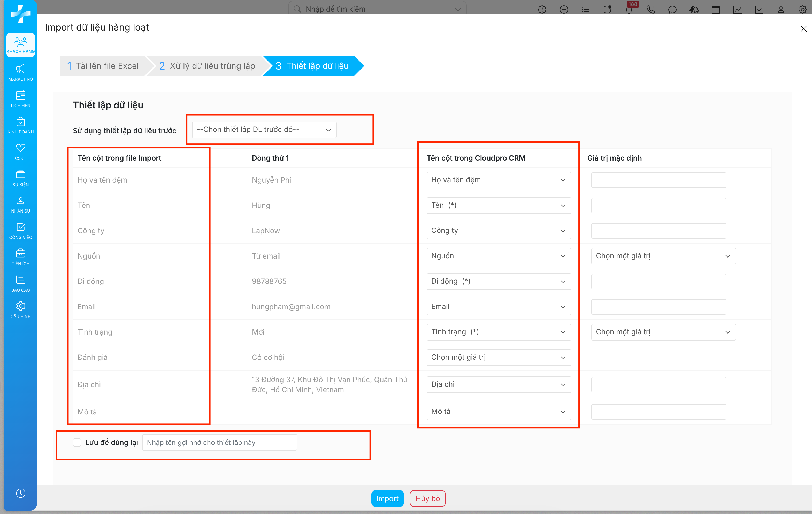This screenshot has width=812, height=514.
Task: Go to step 1 Tải lên file Excel
Action: coord(103,66)
